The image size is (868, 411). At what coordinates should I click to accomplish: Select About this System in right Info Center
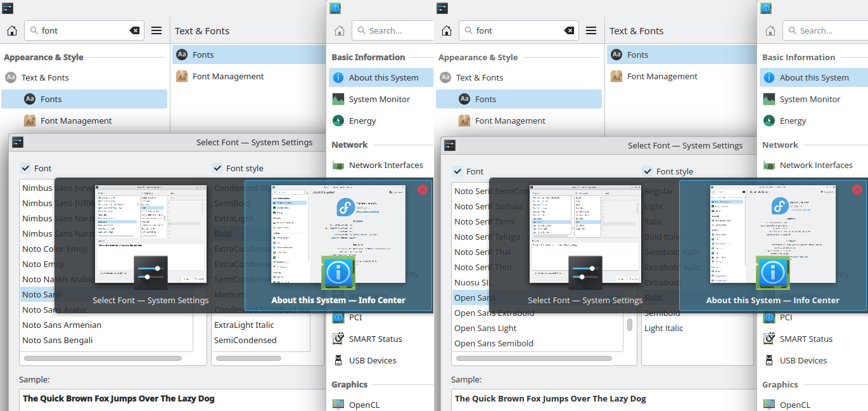[x=814, y=77]
